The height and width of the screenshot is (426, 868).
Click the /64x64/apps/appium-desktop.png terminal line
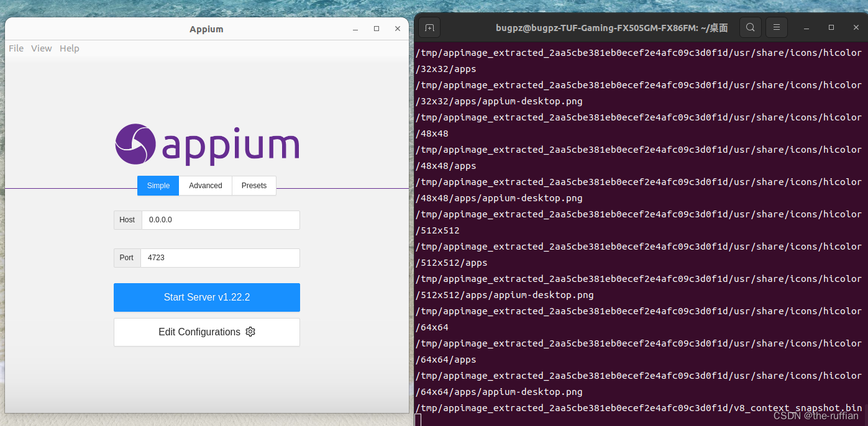499,392
